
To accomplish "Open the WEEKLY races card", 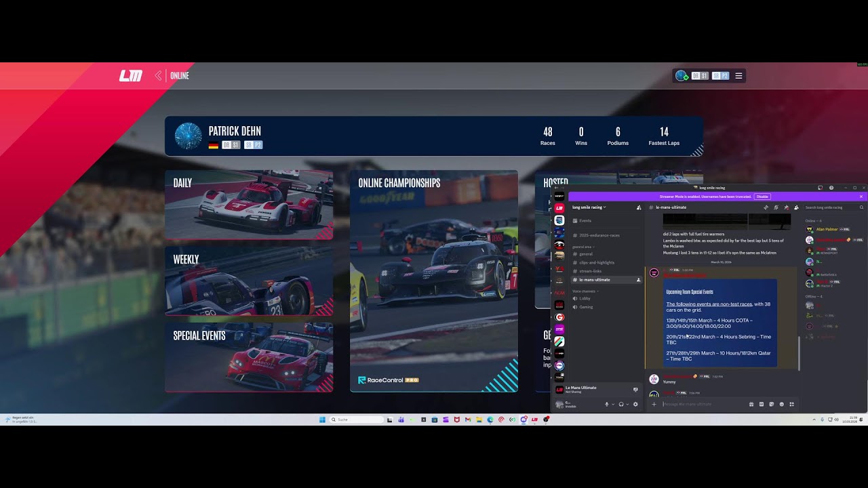I will (249, 281).
